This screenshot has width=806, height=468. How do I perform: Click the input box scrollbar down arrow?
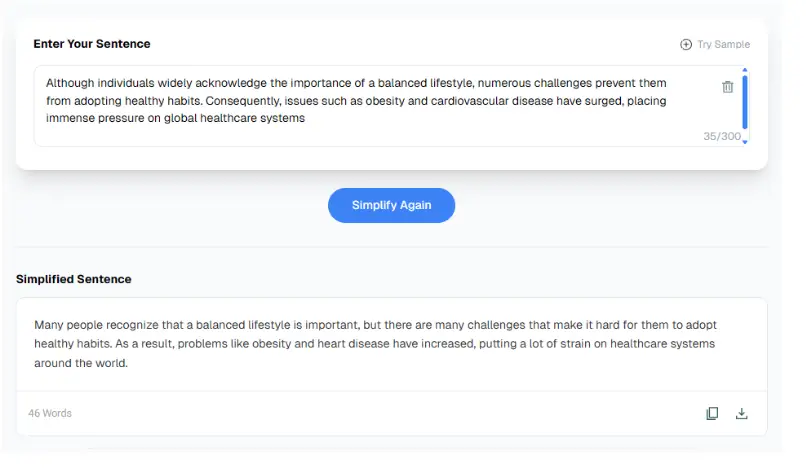tap(745, 142)
